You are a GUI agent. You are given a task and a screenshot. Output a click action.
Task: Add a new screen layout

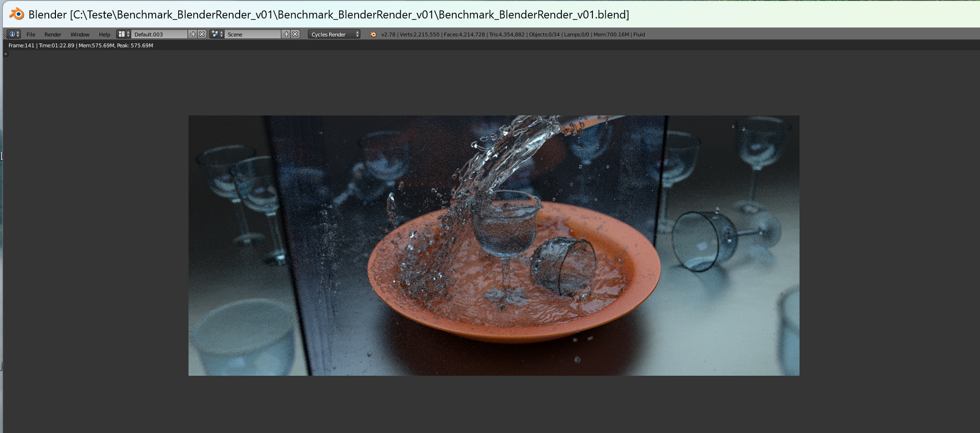click(193, 34)
